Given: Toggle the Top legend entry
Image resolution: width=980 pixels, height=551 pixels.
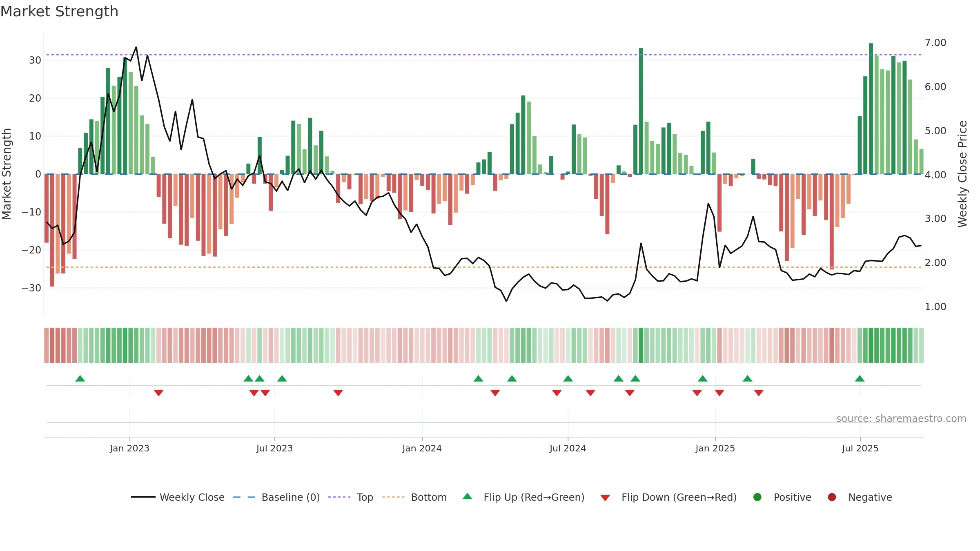Looking at the screenshot, I should [x=351, y=497].
